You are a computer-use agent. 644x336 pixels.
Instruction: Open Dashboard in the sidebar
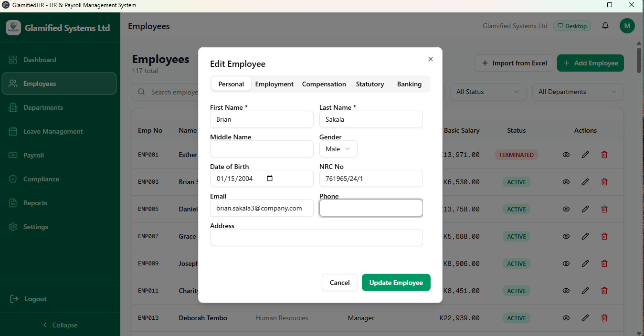[x=59, y=60]
